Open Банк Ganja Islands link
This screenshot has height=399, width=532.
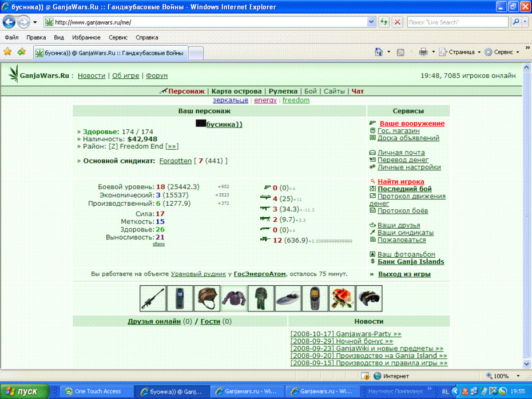411,262
